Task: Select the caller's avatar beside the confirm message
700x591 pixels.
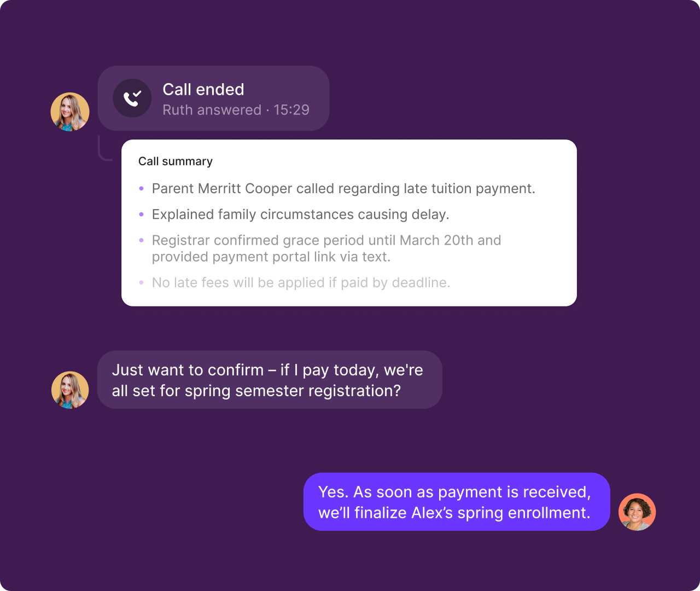Action: pos(70,390)
